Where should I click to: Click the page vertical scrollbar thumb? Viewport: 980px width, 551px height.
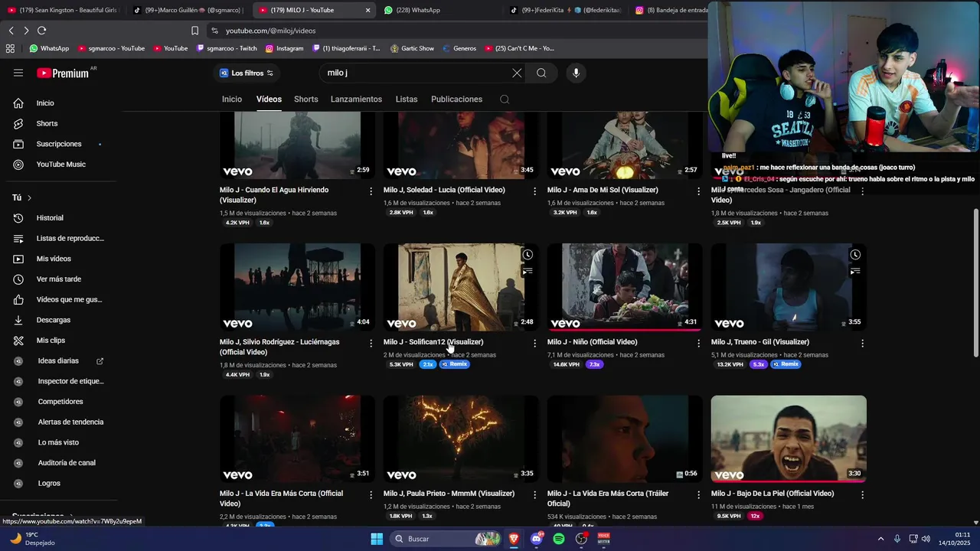coord(975,282)
